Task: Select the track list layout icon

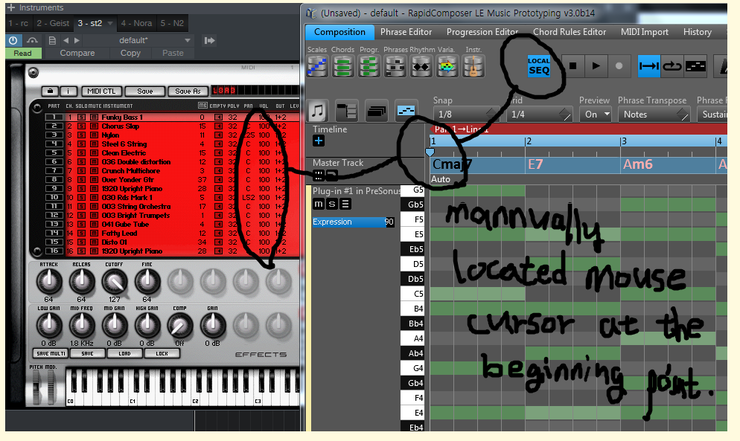Action: [x=347, y=111]
